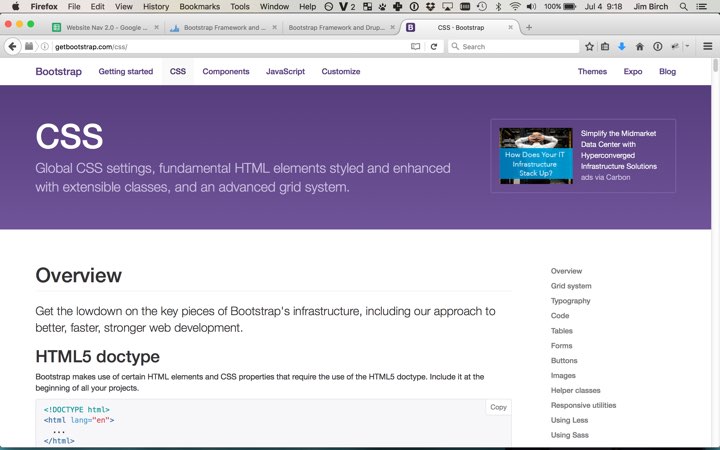The height and width of the screenshot is (450, 720).
Task: Click Simplify the Midmarket Data Center ad text
Action: [x=619, y=150]
